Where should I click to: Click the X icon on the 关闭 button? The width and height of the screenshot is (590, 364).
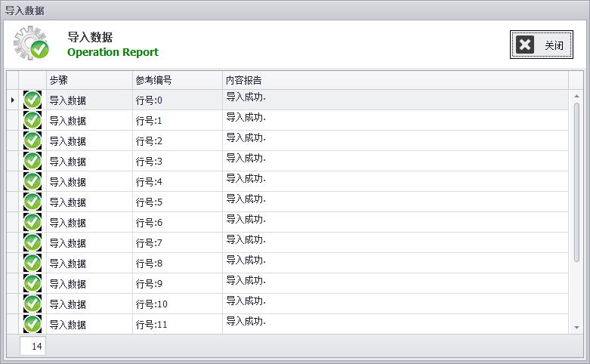(x=525, y=45)
